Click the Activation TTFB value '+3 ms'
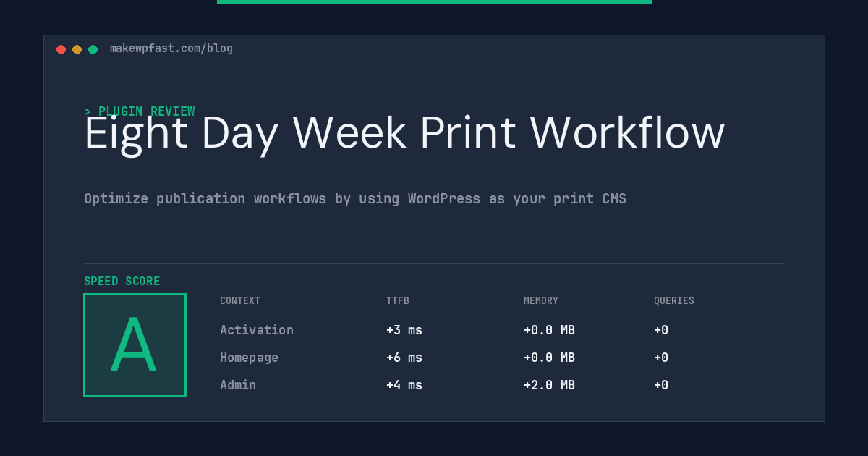The width and height of the screenshot is (868, 456). coord(404,330)
